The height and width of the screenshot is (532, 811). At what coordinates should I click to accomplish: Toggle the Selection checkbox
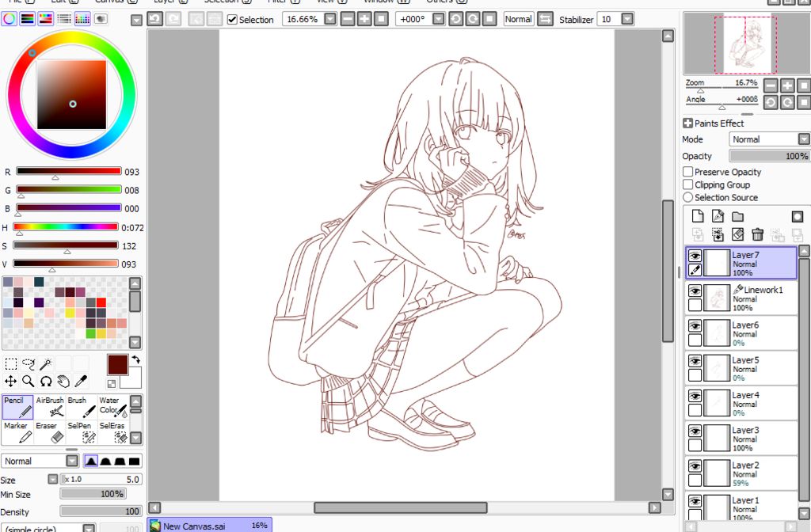232,20
